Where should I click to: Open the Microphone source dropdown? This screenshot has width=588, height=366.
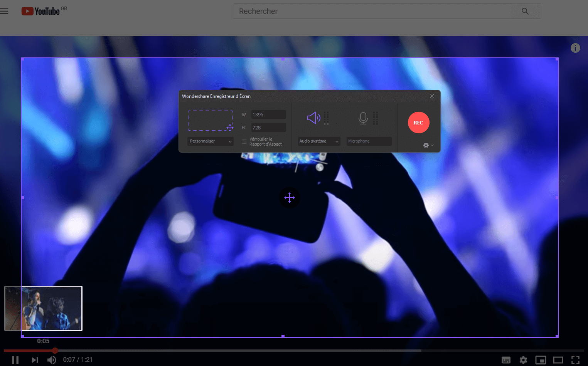pos(369,141)
